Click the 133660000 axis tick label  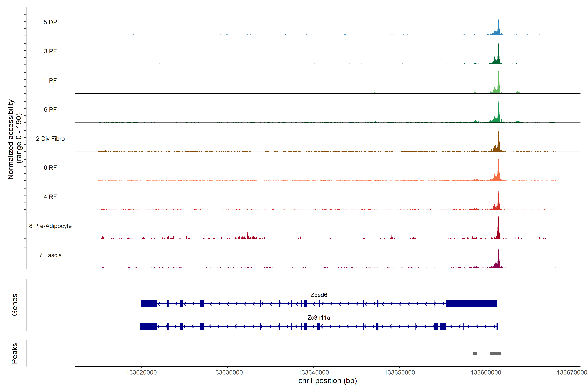pyautogui.click(x=486, y=373)
